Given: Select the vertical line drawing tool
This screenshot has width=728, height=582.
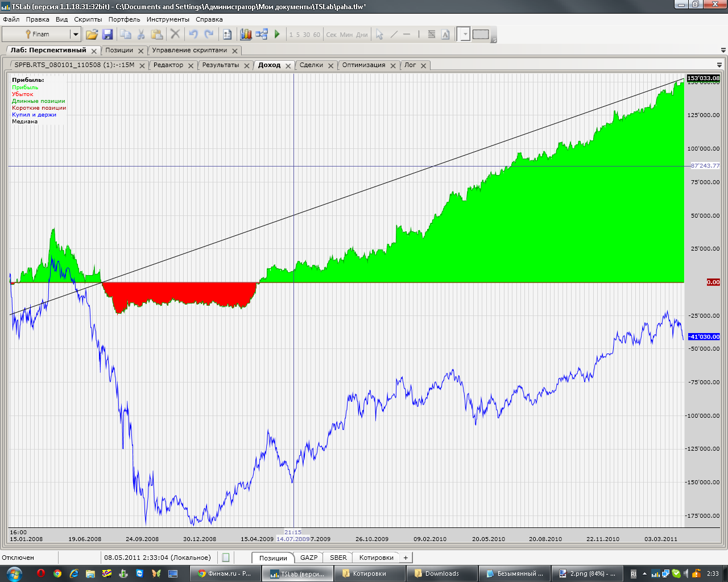Looking at the screenshot, I should tap(419, 34).
